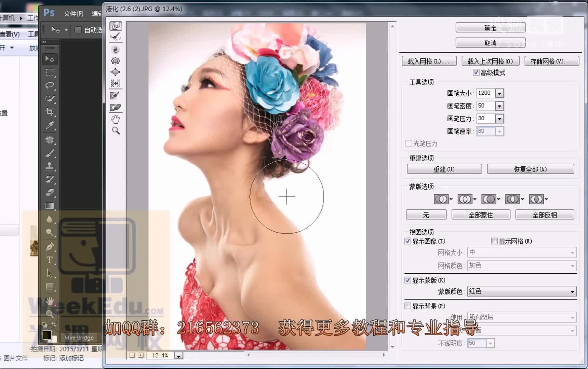Select the Path Selection tool

(x=50, y=273)
